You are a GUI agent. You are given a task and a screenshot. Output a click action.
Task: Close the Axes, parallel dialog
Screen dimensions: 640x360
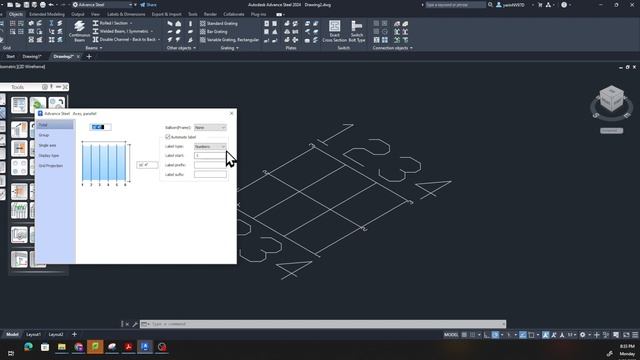click(x=231, y=113)
